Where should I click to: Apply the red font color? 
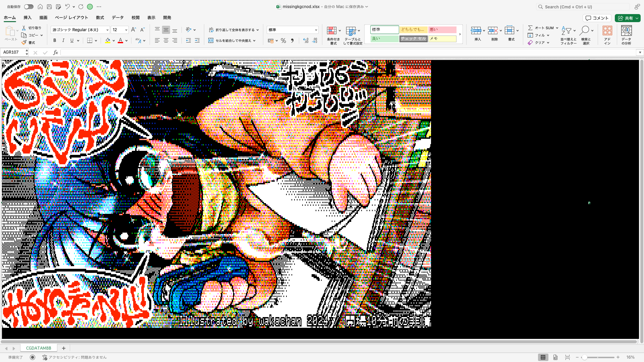pyautogui.click(x=120, y=41)
